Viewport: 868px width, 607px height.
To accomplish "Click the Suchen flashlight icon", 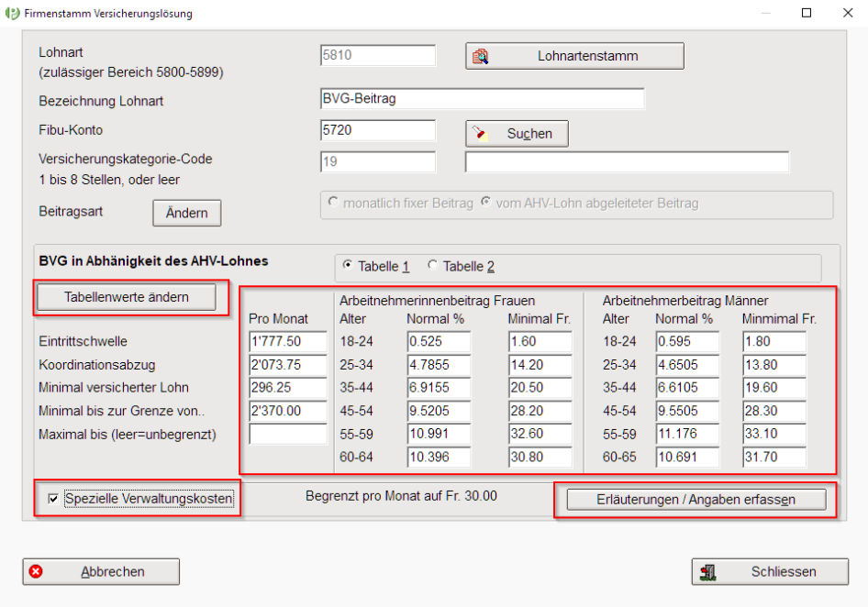I will pos(478,134).
